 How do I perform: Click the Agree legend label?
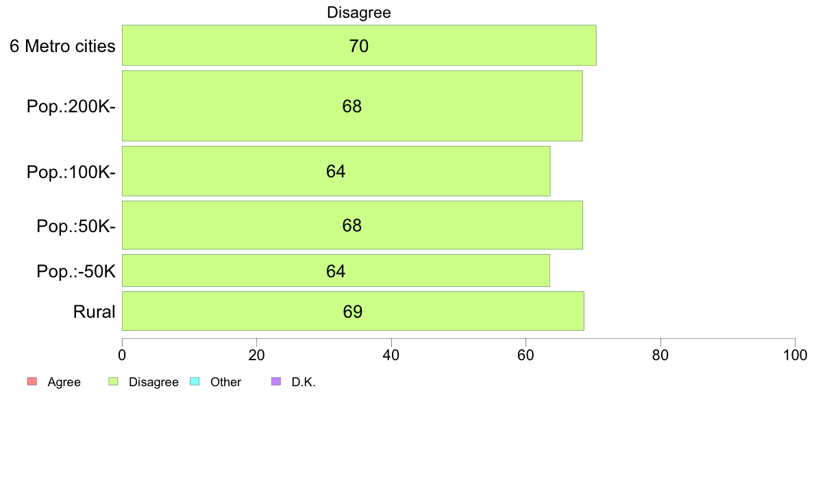pyautogui.click(x=64, y=382)
